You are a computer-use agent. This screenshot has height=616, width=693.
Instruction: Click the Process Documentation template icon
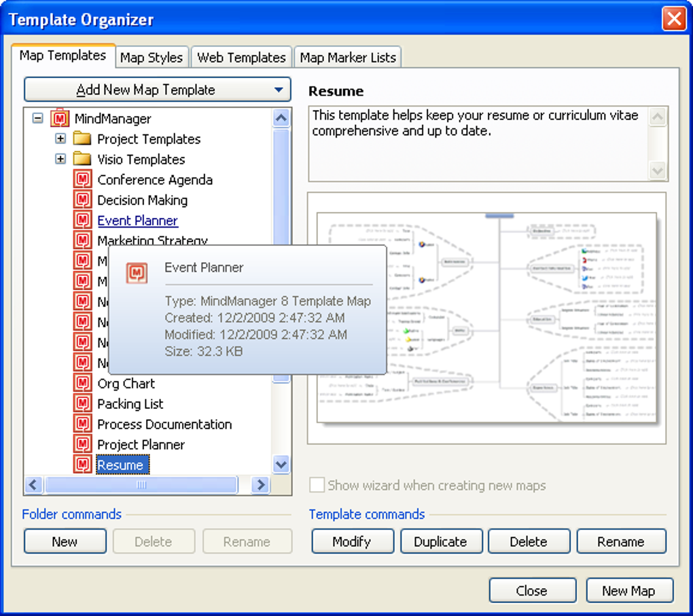(x=82, y=423)
